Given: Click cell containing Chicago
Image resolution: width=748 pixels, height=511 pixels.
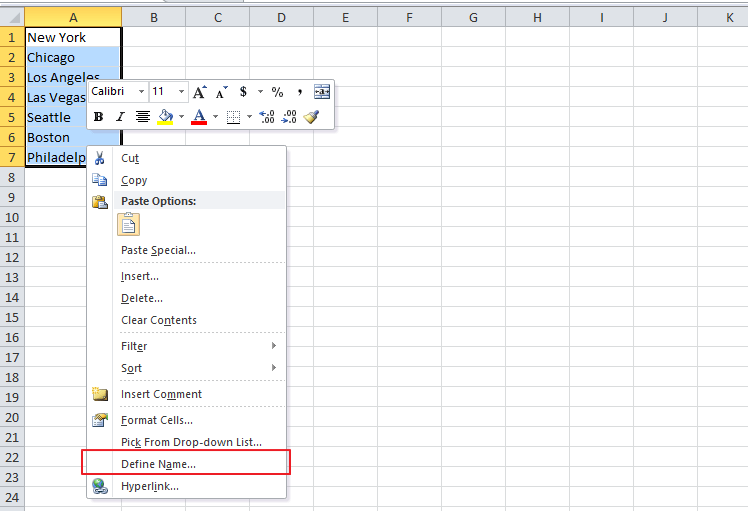Looking at the screenshot, I should point(73,57).
